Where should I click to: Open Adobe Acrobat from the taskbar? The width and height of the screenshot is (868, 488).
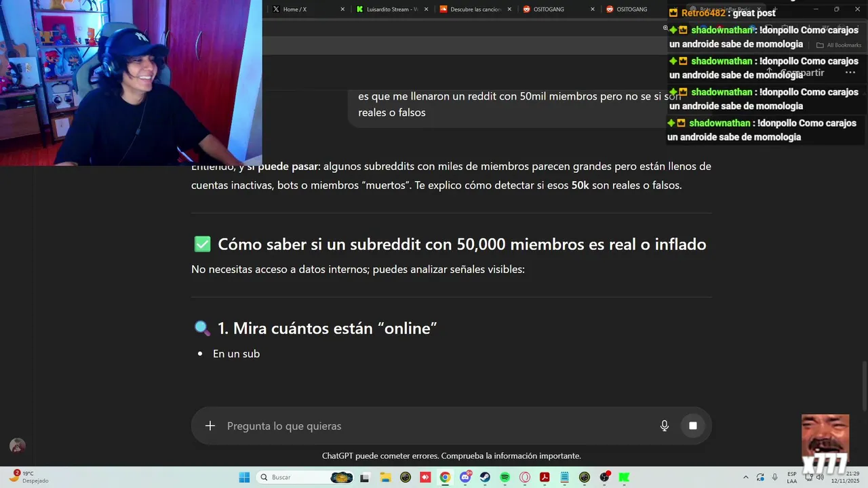pos(545,477)
